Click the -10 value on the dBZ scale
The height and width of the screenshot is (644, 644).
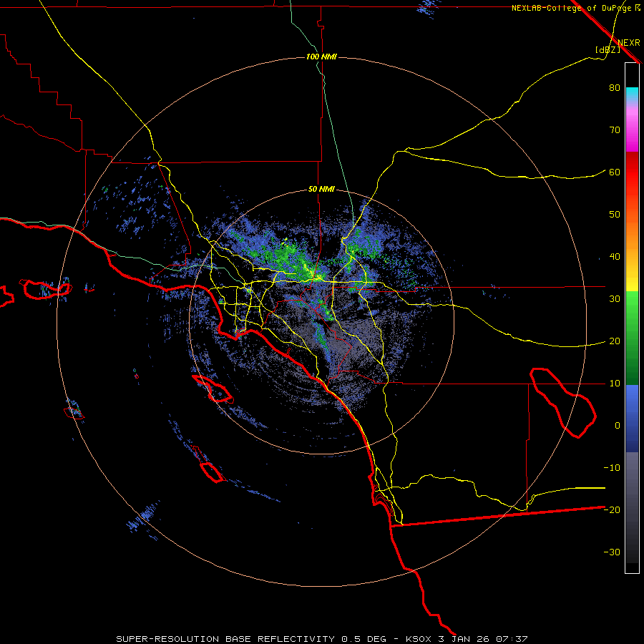pos(612,468)
